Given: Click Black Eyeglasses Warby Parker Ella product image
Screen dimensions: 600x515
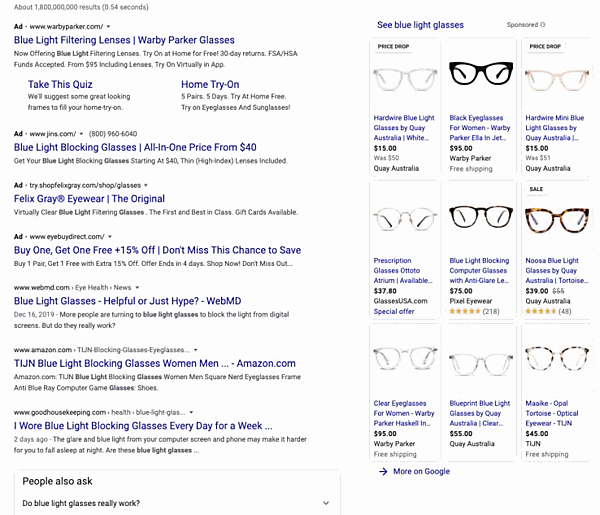Looking at the screenshot, I should [481, 73].
